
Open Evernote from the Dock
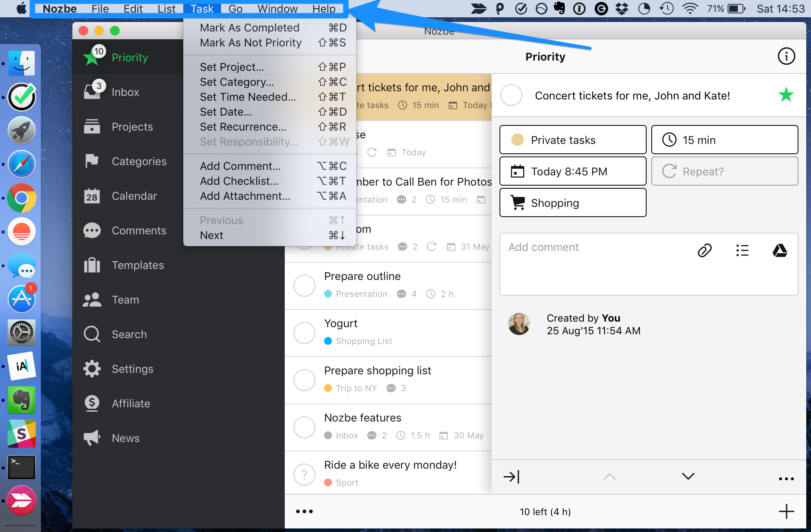tap(22, 400)
